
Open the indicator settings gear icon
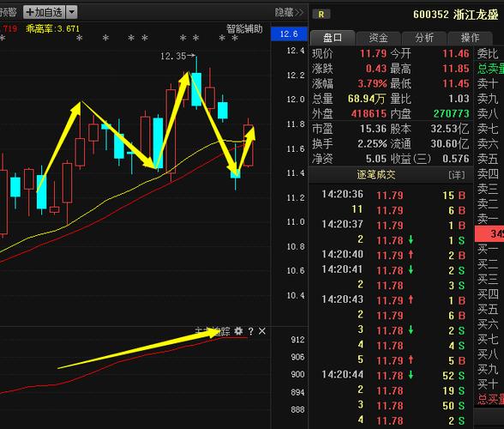(x=238, y=331)
